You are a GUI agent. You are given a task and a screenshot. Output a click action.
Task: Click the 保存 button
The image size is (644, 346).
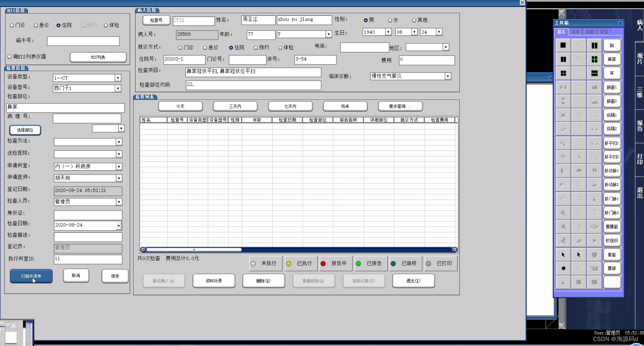click(x=115, y=276)
